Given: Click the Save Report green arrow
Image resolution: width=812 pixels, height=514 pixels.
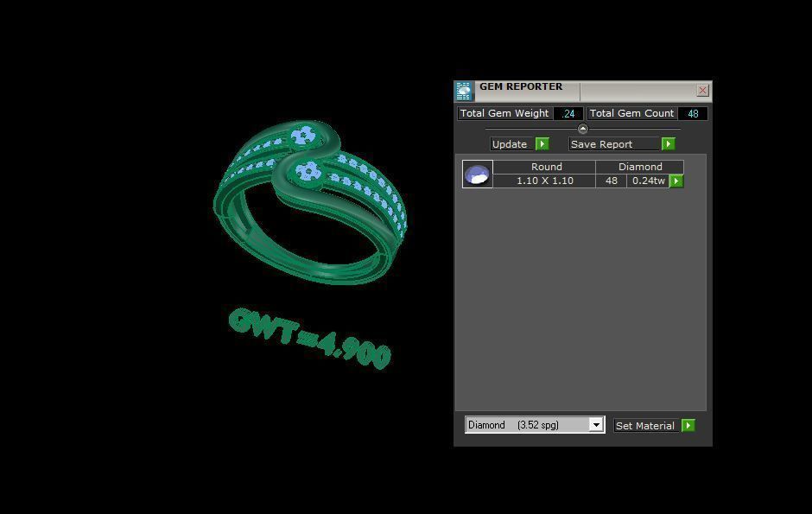Looking at the screenshot, I should point(668,144).
